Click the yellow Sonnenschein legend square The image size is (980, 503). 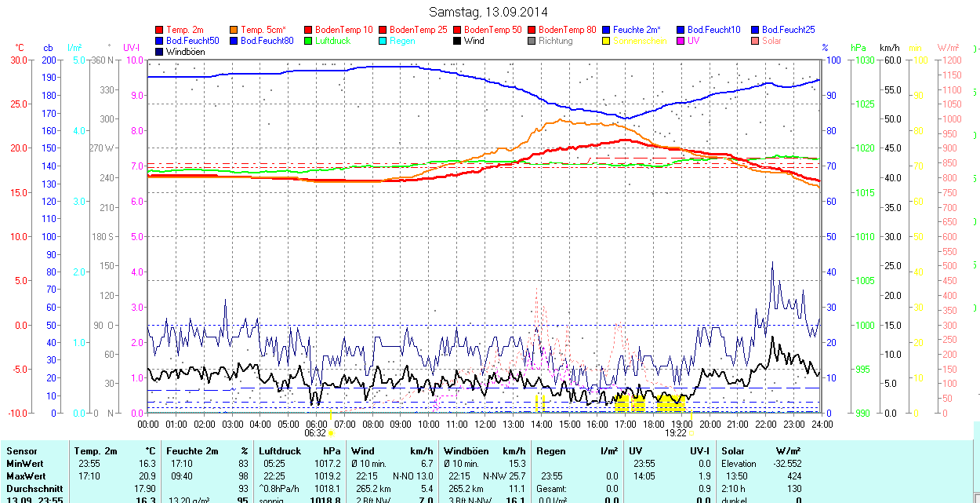pos(606,41)
